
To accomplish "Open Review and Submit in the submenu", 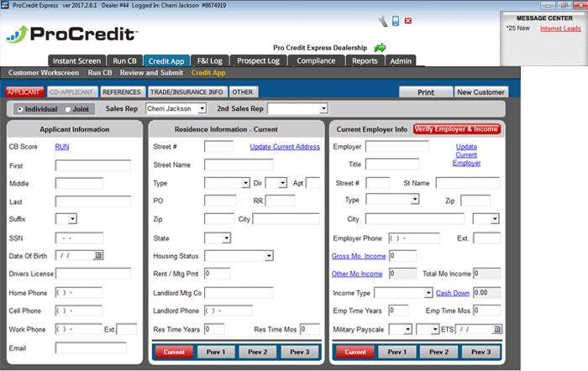I will point(151,73).
